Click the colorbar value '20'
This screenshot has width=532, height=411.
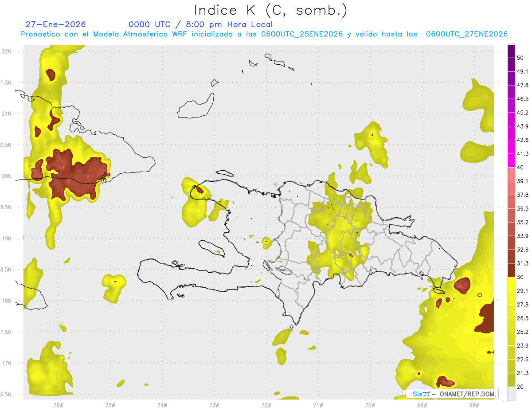(x=521, y=387)
